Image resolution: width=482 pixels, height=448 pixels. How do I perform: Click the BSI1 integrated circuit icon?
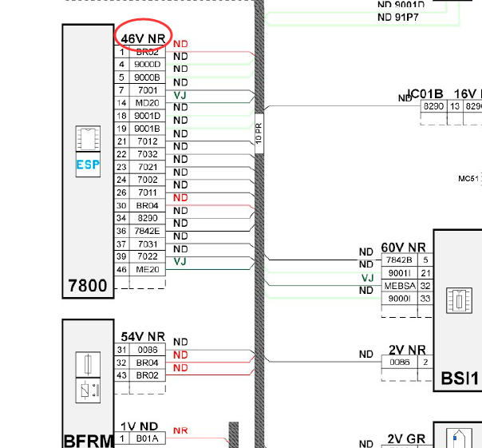click(x=459, y=300)
